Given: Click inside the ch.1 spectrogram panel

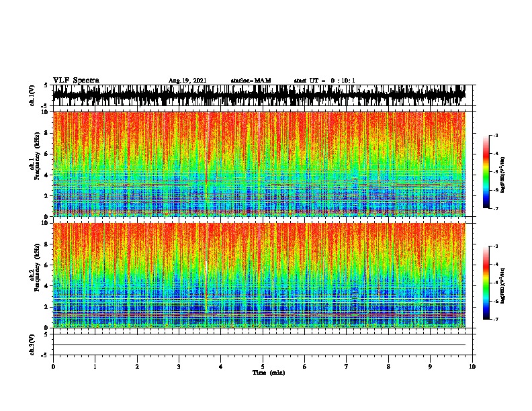Looking at the screenshot, I should pos(259,164).
